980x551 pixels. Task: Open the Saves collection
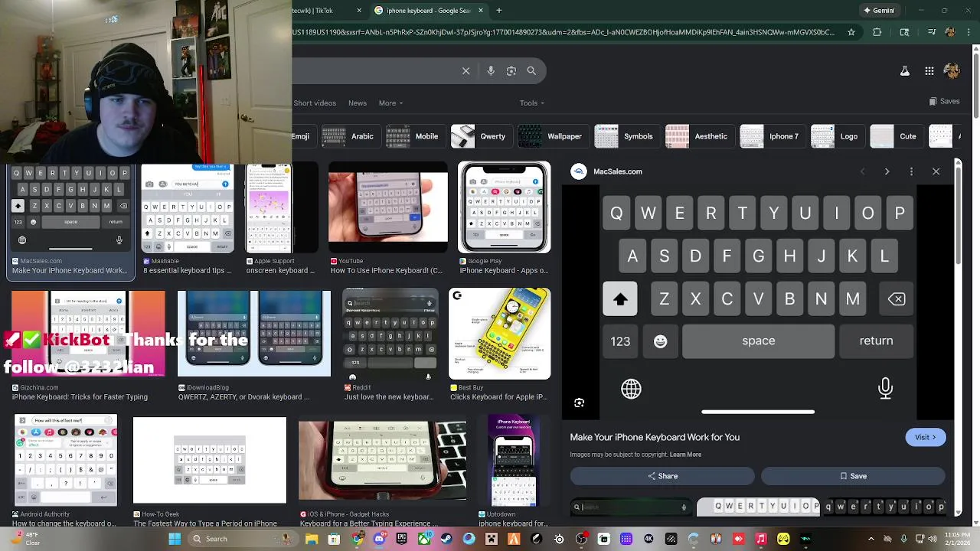tap(944, 101)
